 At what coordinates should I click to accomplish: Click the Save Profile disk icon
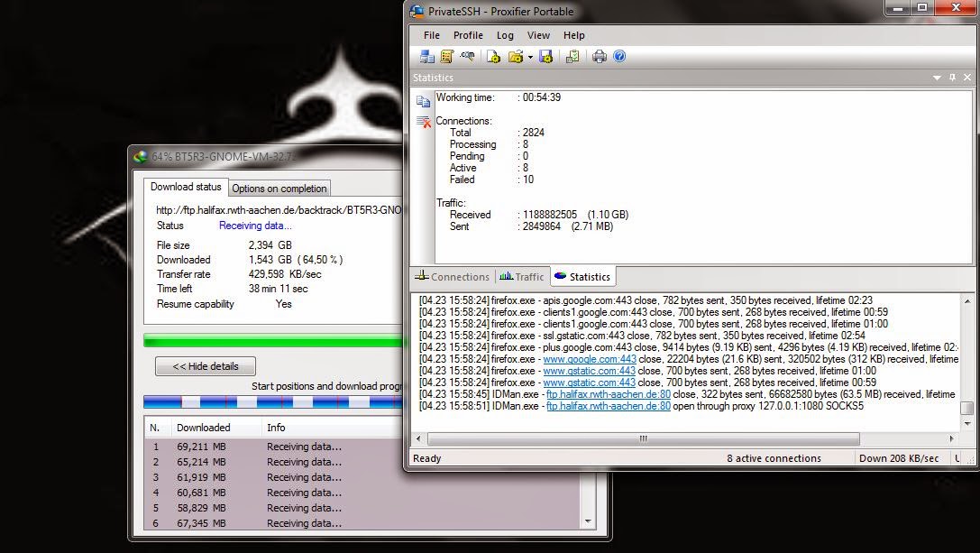pyautogui.click(x=546, y=57)
